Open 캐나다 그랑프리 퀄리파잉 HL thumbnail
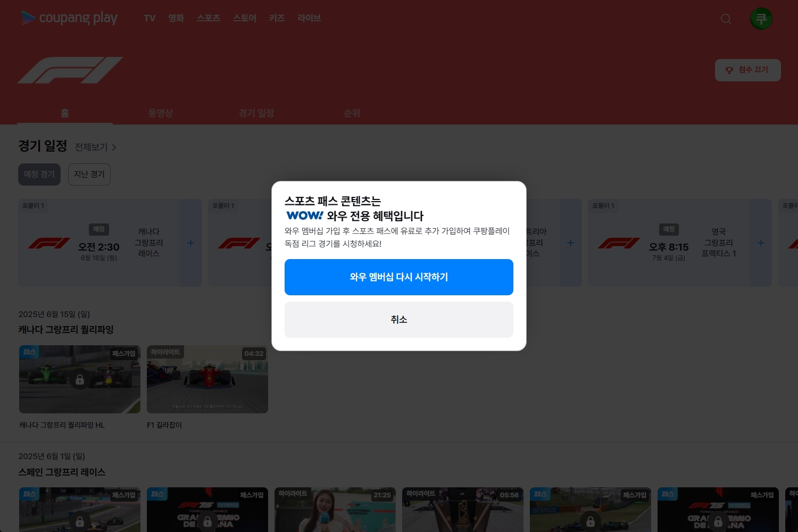The width and height of the screenshot is (798, 532). point(80,379)
